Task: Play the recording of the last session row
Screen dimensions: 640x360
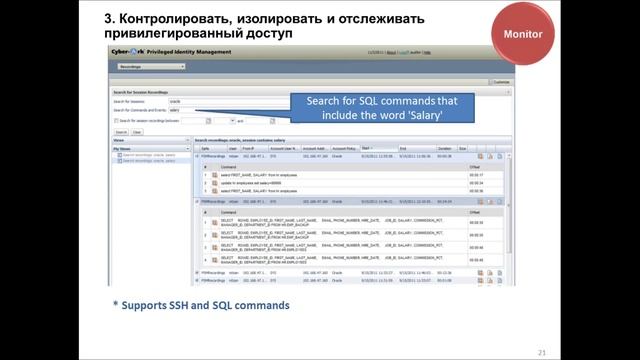Action: (480, 281)
